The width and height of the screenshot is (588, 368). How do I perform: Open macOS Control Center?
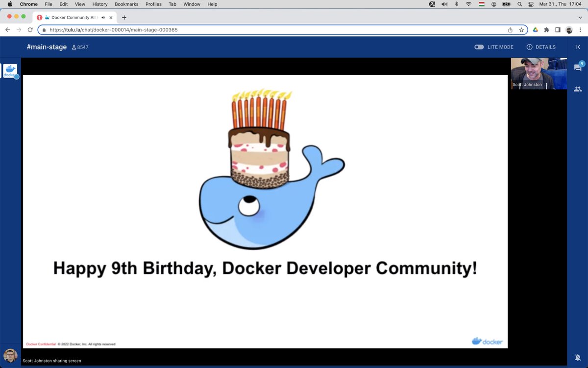(531, 4)
